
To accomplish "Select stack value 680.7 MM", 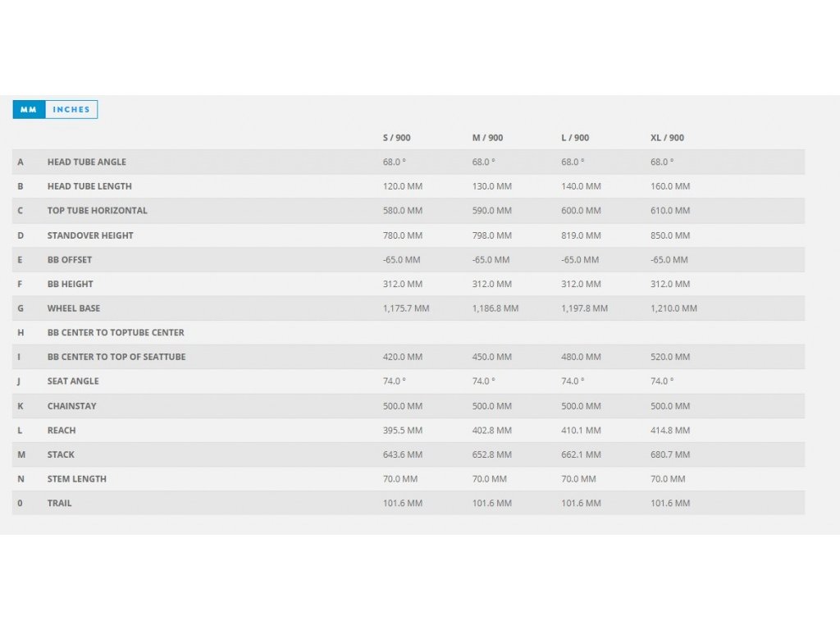I will (670, 454).
